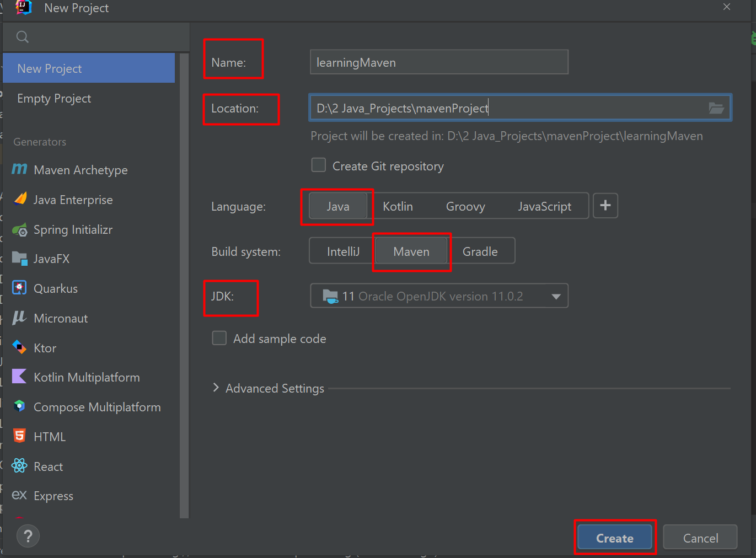756x558 pixels.
Task: Click the Cancel button
Action: pos(700,538)
